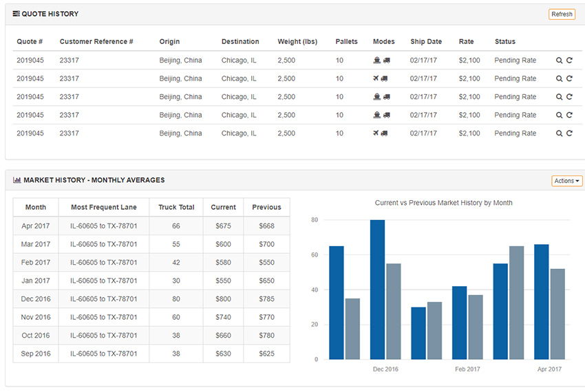Click the Month column header

36,207
